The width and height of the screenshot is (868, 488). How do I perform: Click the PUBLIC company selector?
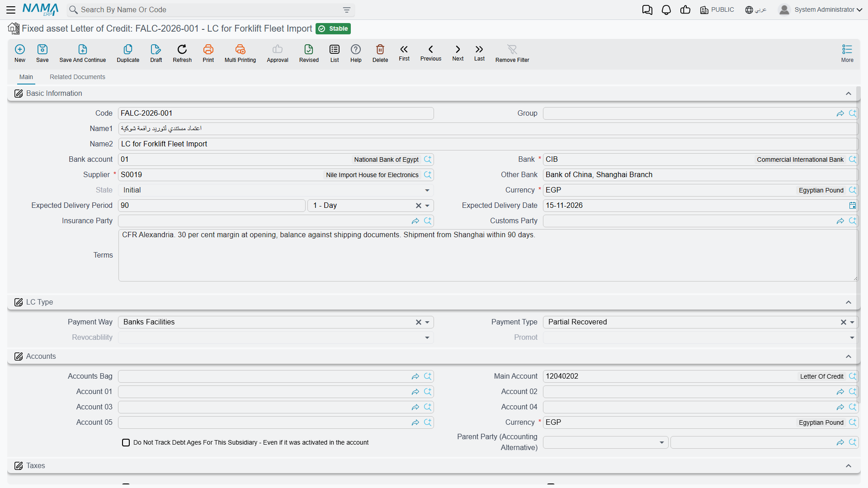(x=717, y=10)
